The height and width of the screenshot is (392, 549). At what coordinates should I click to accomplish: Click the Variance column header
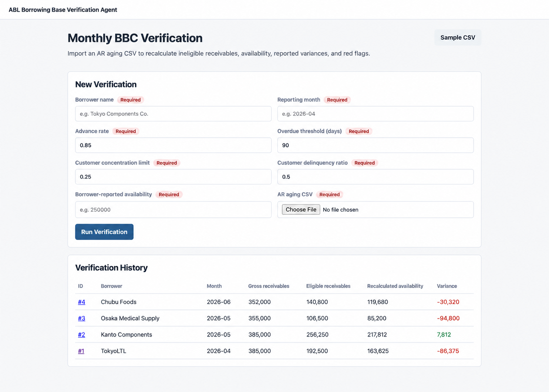(x=447, y=286)
